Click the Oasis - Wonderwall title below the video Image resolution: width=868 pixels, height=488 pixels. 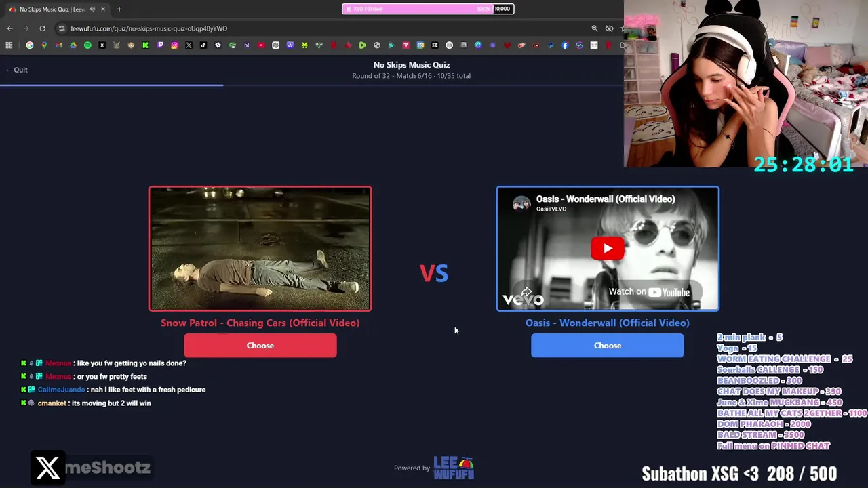(608, 323)
